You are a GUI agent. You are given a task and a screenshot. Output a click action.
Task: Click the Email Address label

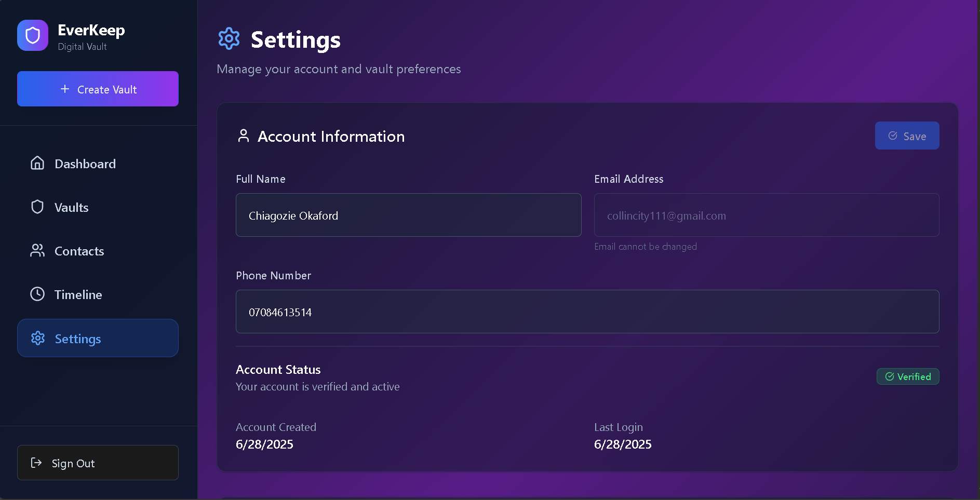[x=629, y=179]
